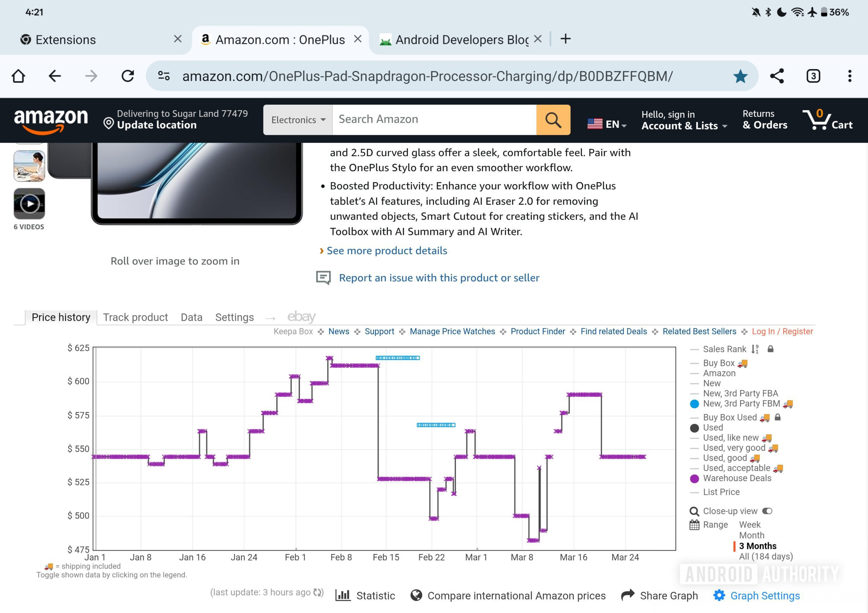Open the EN language selector dropdown

(x=607, y=124)
